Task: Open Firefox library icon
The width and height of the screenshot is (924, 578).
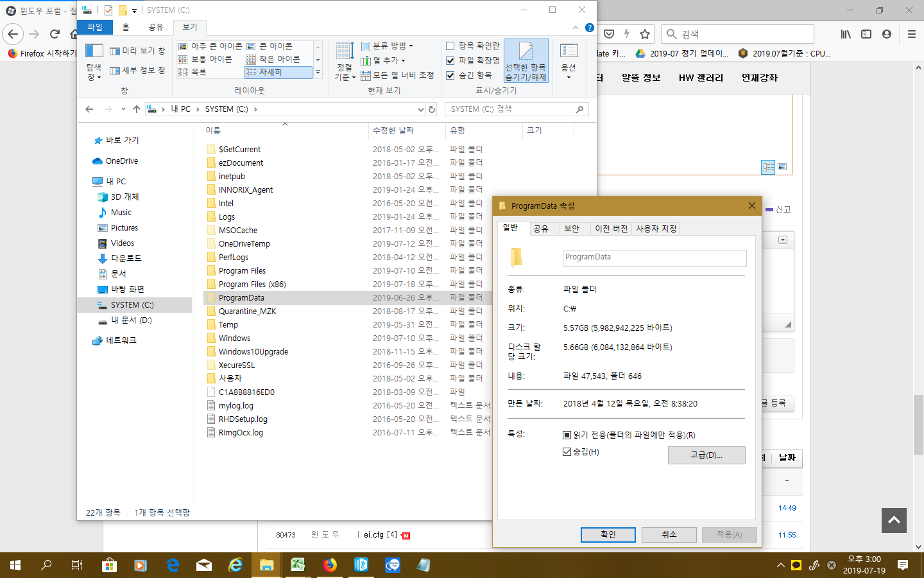Action: point(846,34)
